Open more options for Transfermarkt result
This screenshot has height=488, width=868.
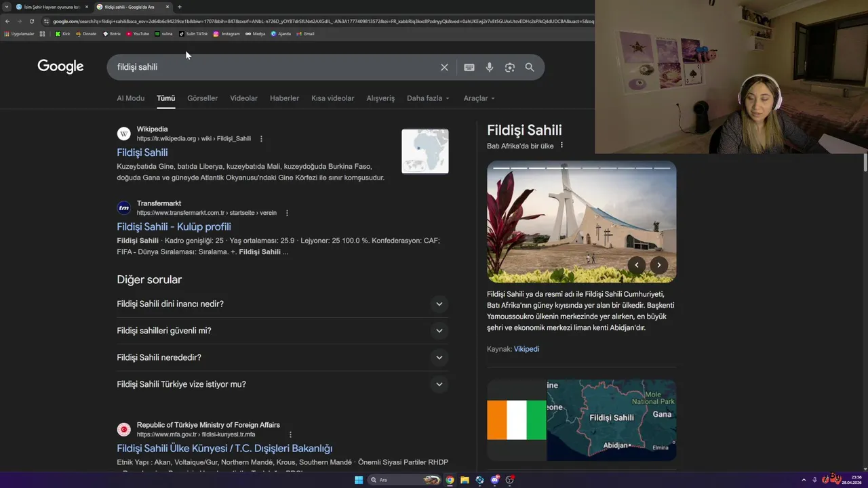pos(287,213)
